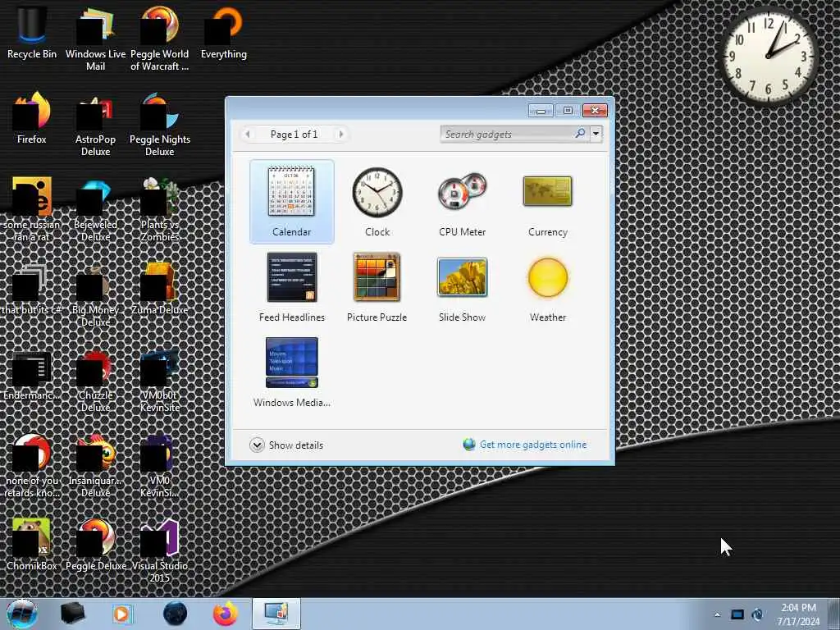Select Bejeweled Deluxe desktop icon
This screenshot has width=840, height=630.
click(95, 209)
